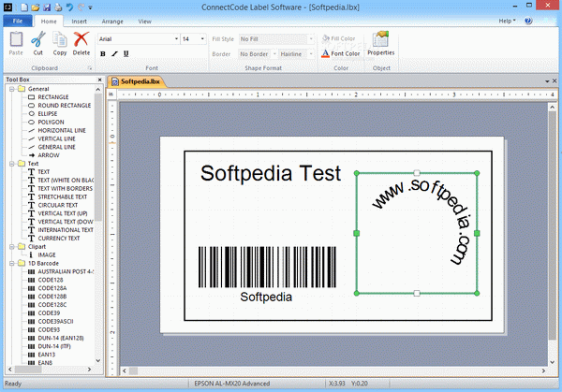Click the Cut scissors icon
The width and height of the screenshot is (562, 392).
pyautogui.click(x=38, y=39)
